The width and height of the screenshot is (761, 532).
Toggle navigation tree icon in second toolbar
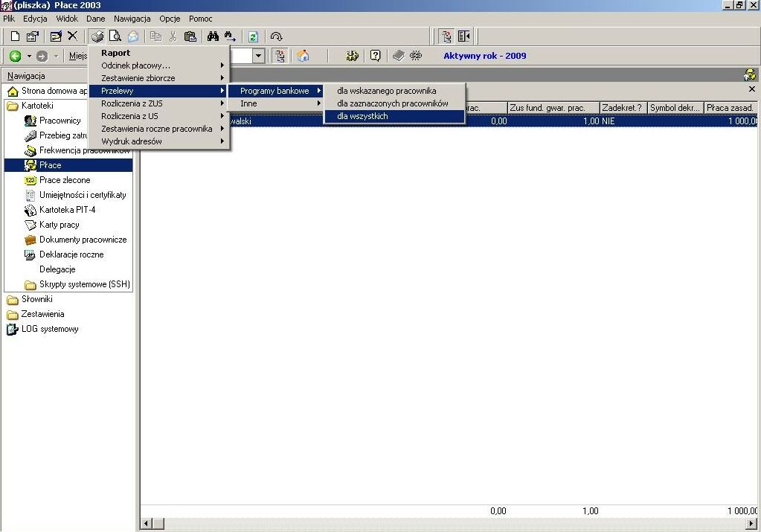tap(280, 56)
